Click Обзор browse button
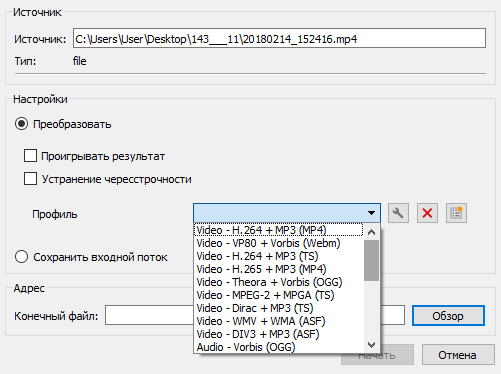 pos(448,316)
